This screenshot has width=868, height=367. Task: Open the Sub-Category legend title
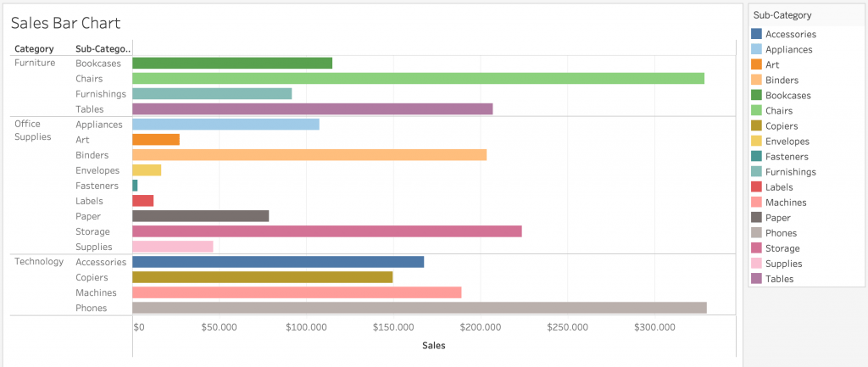tap(782, 14)
